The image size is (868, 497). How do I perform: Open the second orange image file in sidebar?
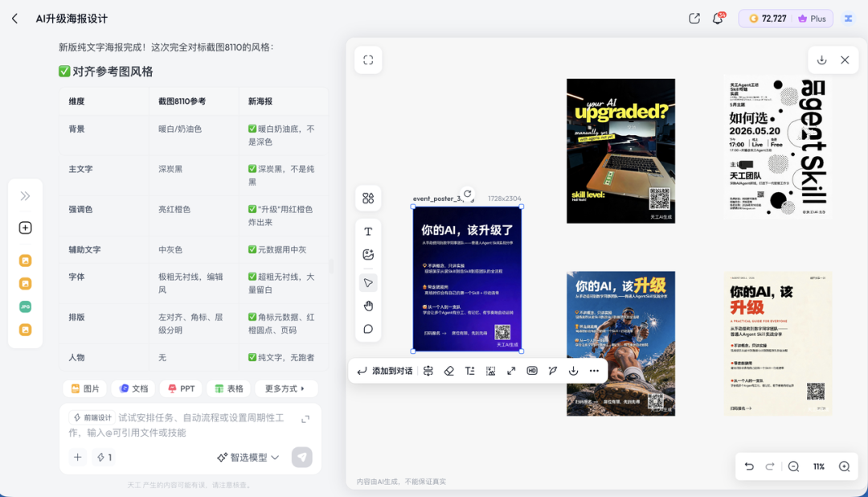(26, 284)
